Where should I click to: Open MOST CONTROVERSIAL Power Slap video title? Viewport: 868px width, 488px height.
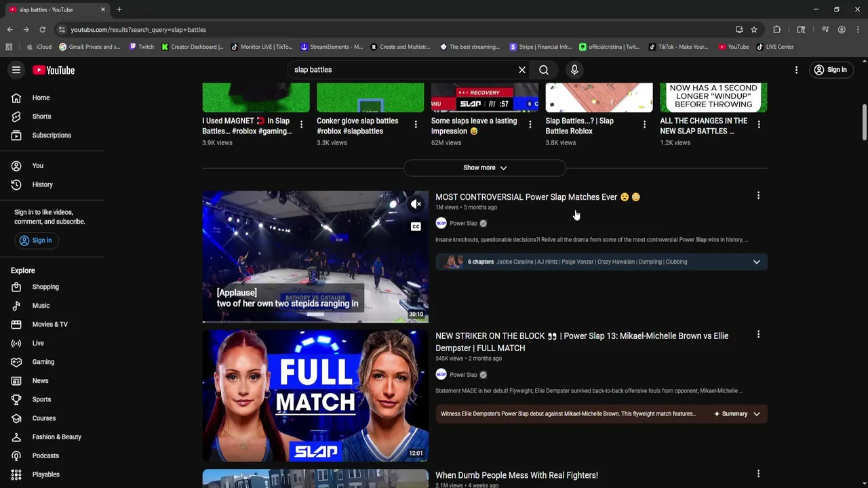[x=538, y=197]
